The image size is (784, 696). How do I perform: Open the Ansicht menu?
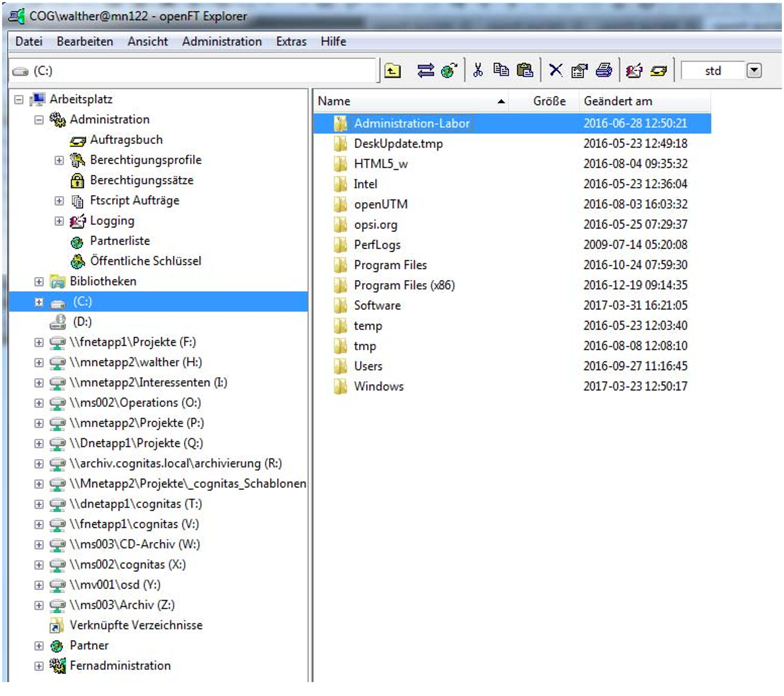coord(148,42)
